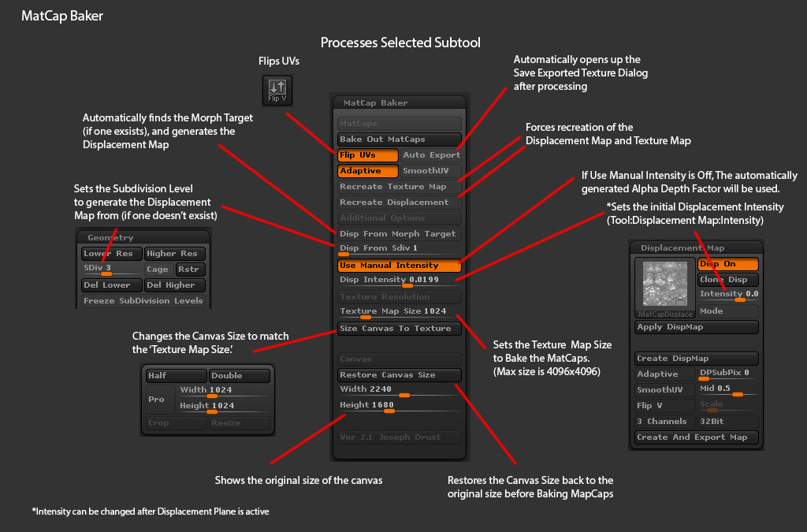Click Del Higher in Geometry panel
807x532 pixels.
coord(175,285)
